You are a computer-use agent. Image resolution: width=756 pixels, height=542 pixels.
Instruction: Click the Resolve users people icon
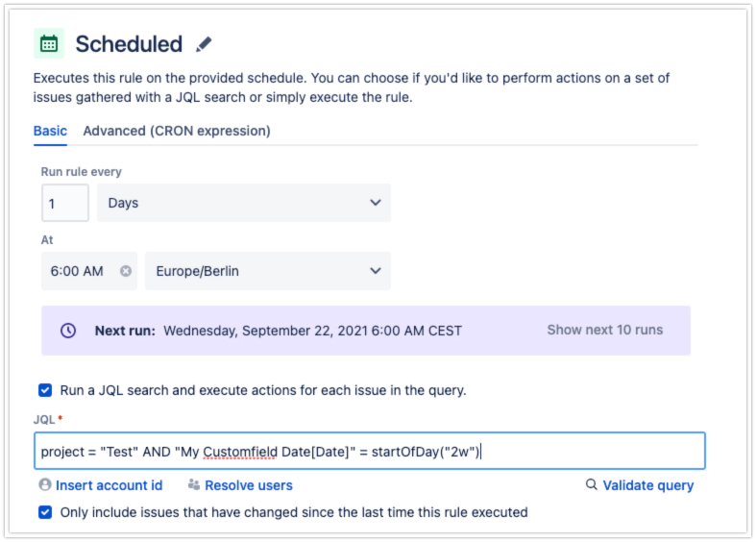click(194, 484)
